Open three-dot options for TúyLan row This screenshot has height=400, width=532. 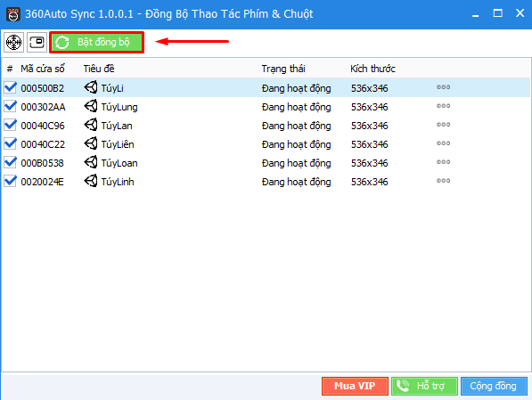click(443, 125)
